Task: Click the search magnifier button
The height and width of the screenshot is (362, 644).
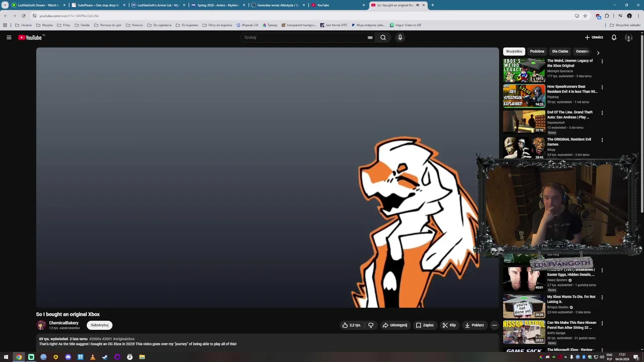Action: coord(383,37)
